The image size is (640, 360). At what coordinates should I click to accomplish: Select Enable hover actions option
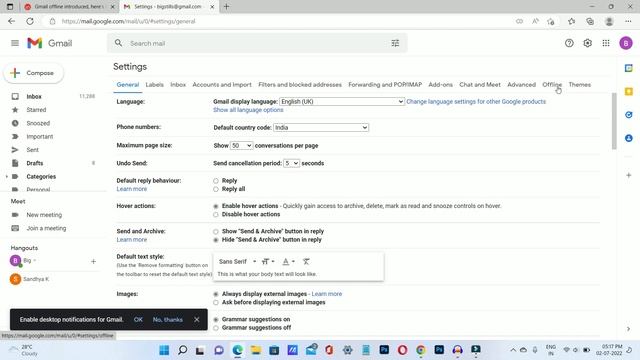pos(216,206)
